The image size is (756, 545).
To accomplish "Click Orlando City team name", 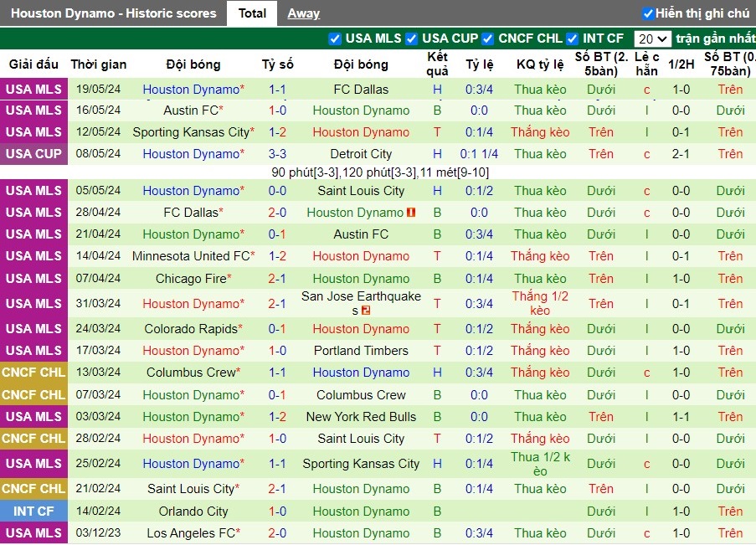I will pos(193,512).
